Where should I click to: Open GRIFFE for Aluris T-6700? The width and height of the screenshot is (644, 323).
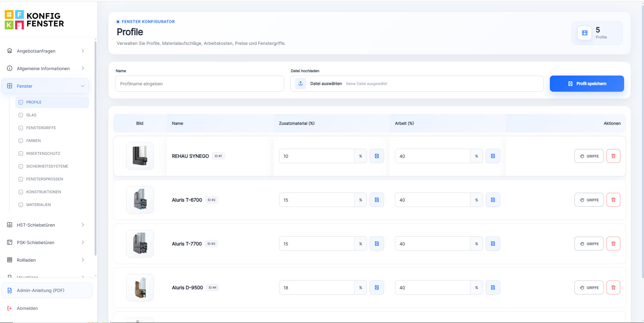point(589,200)
